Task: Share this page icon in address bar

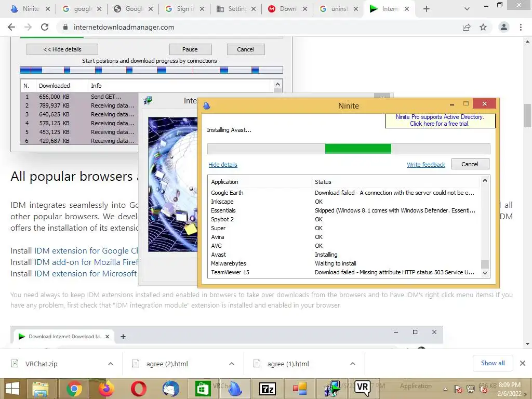Action: click(467, 27)
